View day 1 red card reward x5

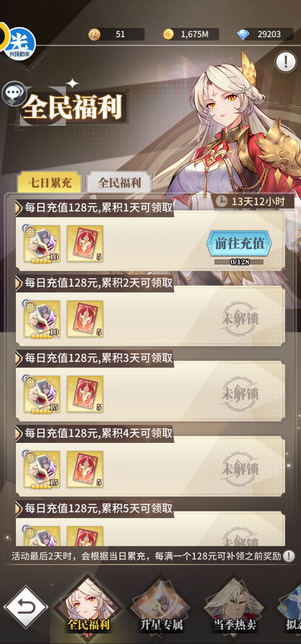point(85,243)
